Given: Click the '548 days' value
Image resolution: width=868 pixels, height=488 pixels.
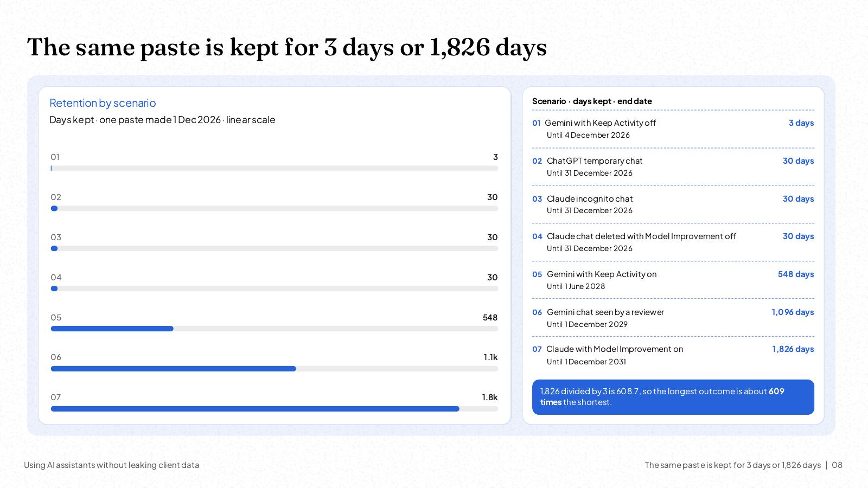Looking at the screenshot, I should (x=796, y=274).
